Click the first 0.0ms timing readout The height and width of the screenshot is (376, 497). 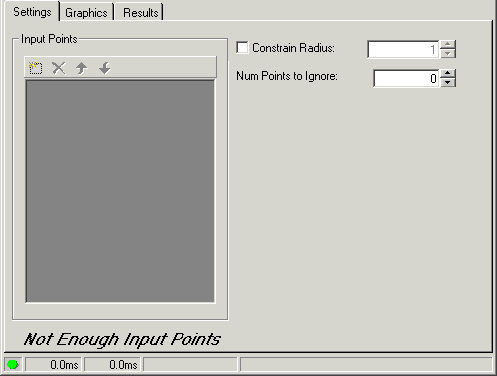(x=54, y=364)
